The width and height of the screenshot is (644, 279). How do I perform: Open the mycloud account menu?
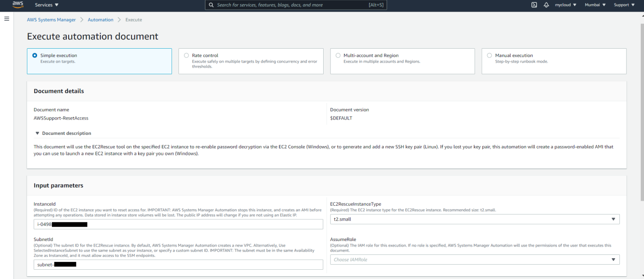[x=566, y=5]
